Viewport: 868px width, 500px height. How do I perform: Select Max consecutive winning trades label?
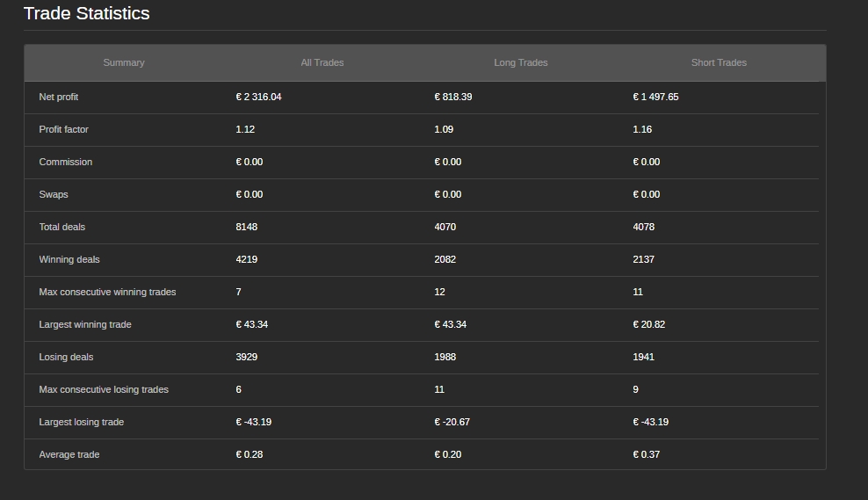(107, 292)
